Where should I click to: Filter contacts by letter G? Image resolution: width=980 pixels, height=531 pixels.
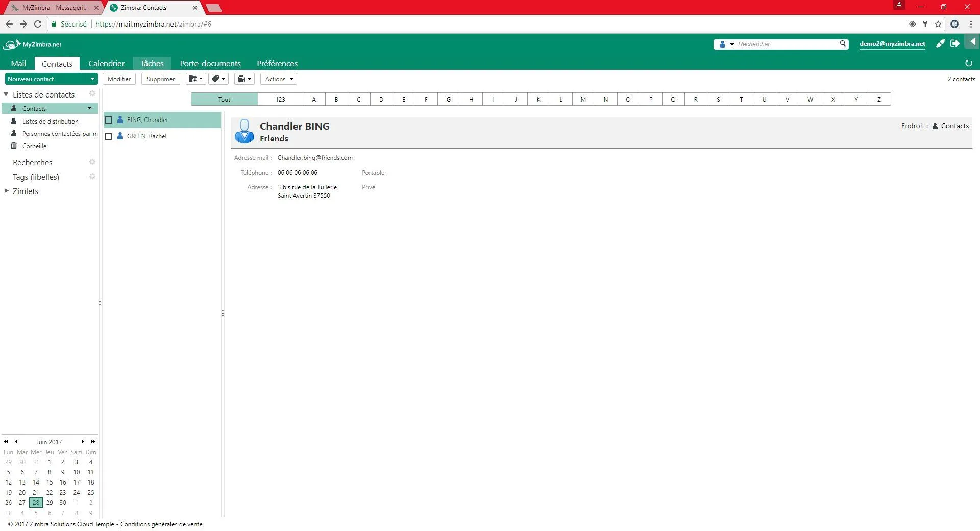(449, 99)
